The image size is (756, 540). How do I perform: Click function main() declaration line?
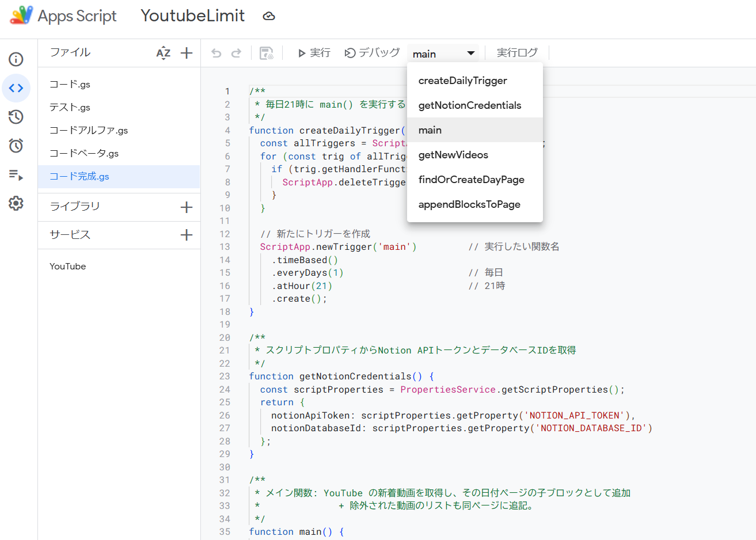[x=297, y=532]
